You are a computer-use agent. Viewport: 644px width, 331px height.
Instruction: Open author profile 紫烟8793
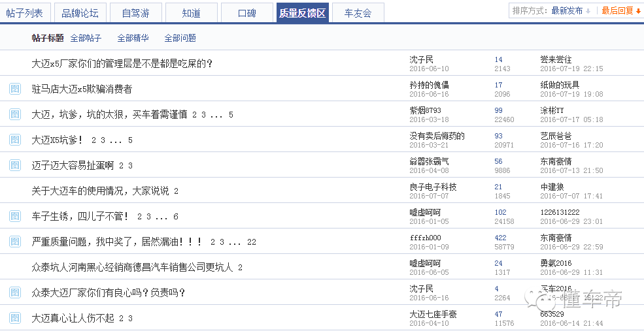click(426, 110)
